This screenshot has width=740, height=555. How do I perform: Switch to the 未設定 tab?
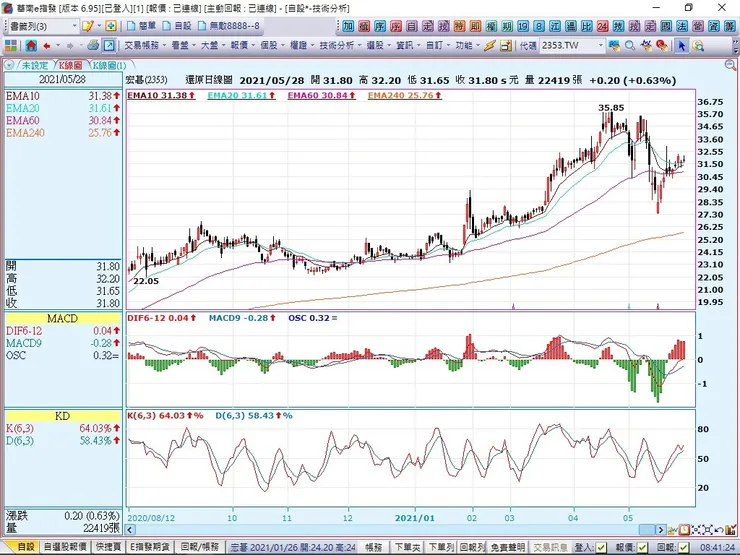pos(35,66)
